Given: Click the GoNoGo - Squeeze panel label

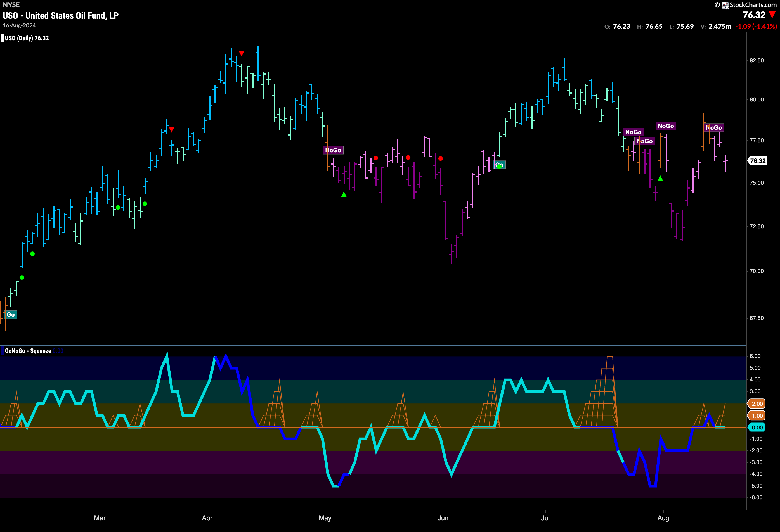Looking at the screenshot, I should pyautogui.click(x=28, y=351).
